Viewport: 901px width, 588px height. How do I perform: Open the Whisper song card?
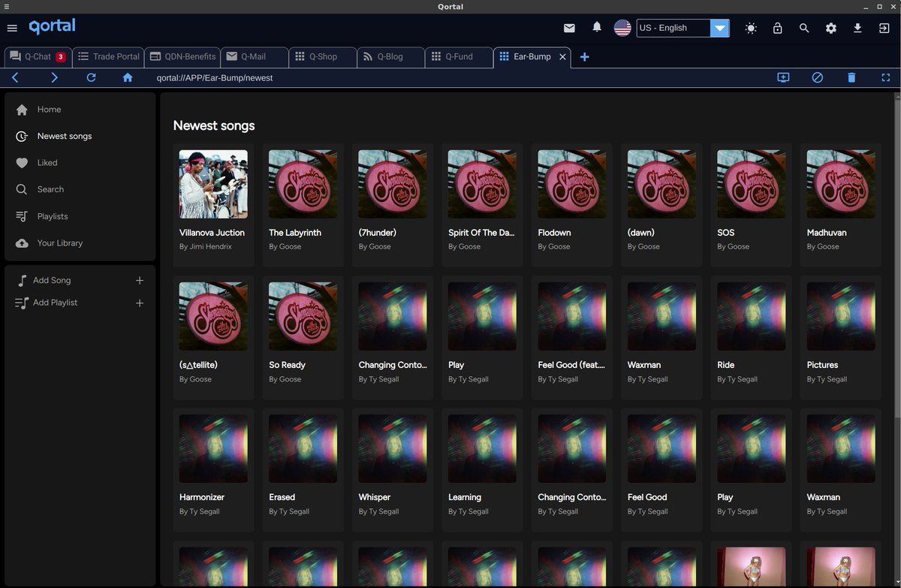(x=393, y=469)
